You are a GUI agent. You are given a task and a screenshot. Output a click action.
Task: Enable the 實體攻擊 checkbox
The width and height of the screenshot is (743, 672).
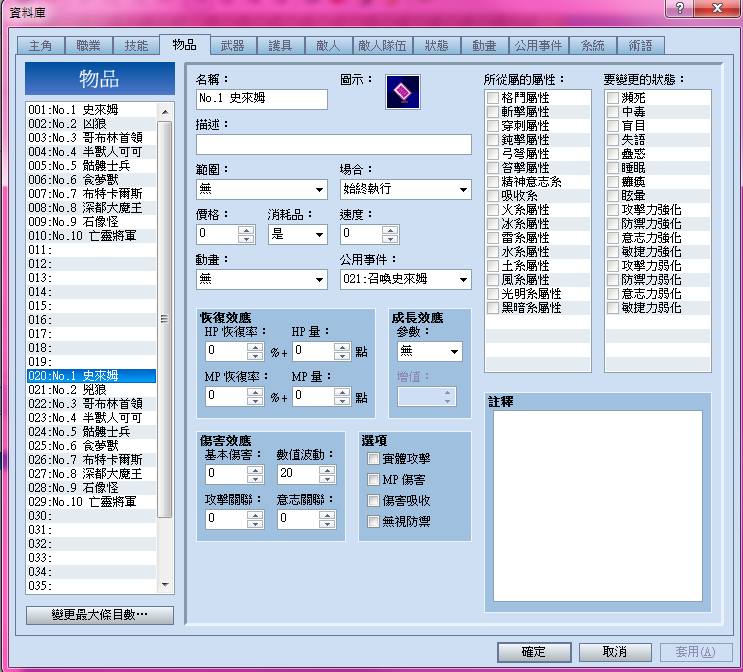pyautogui.click(x=373, y=458)
